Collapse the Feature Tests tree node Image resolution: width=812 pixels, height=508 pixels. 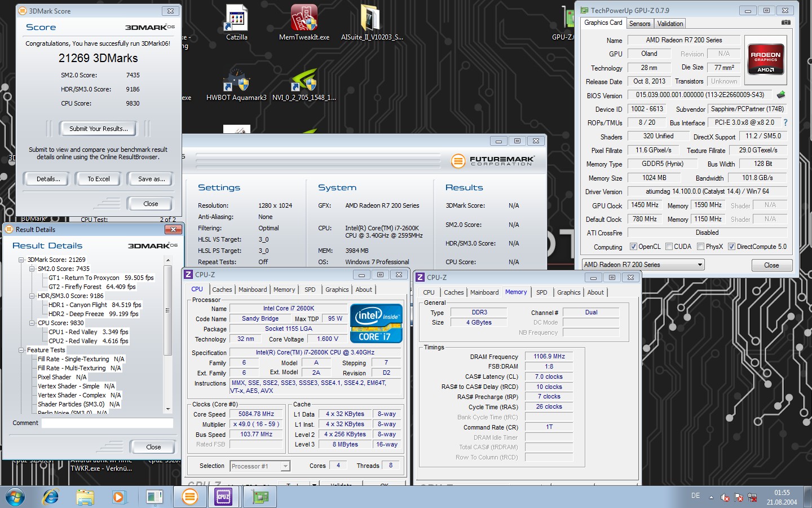pyautogui.click(x=21, y=351)
